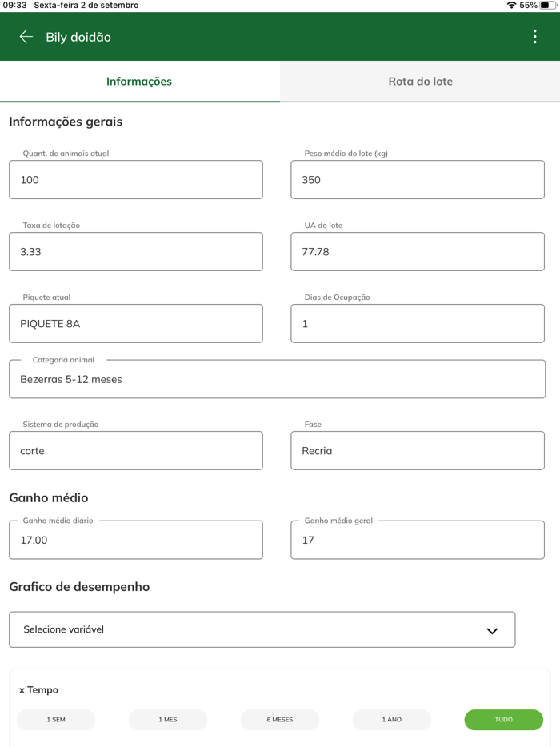This screenshot has width=560, height=747.
Task: Tap the x Tempo label
Action: tap(38, 690)
